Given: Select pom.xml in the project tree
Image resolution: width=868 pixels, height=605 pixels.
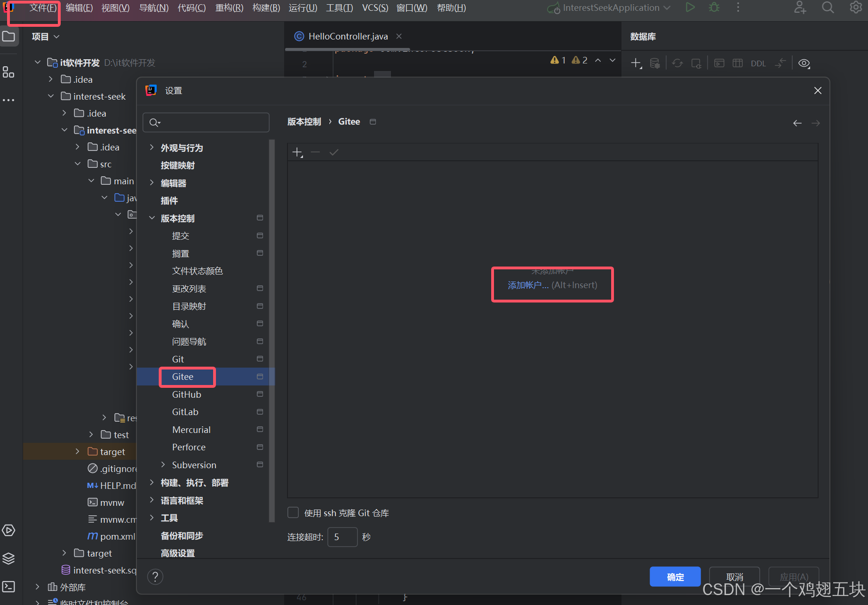Looking at the screenshot, I should (111, 536).
